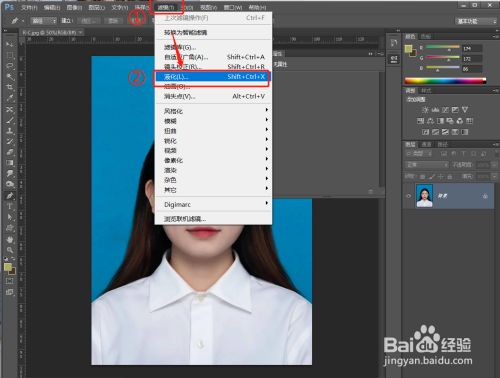Open the collapsed Properties panel icon
Screen dimensions: 500x378
pyautogui.click(x=394, y=59)
